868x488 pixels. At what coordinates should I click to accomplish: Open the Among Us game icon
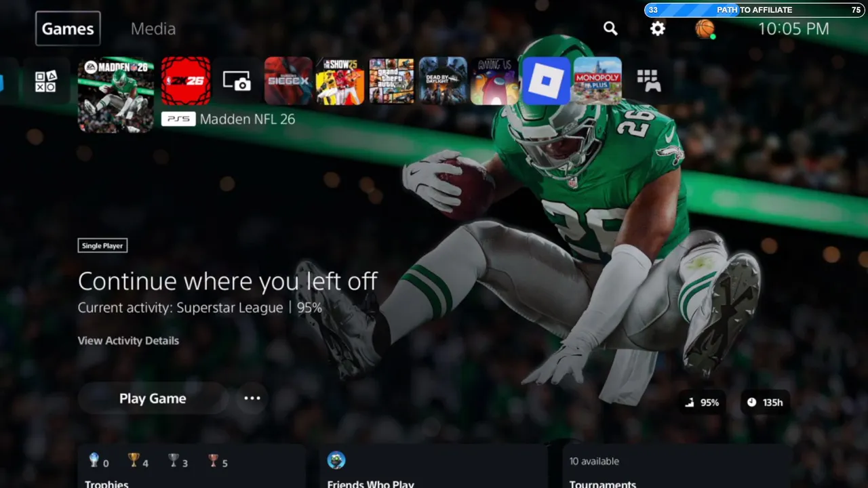pyautogui.click(x=494, y=81)
